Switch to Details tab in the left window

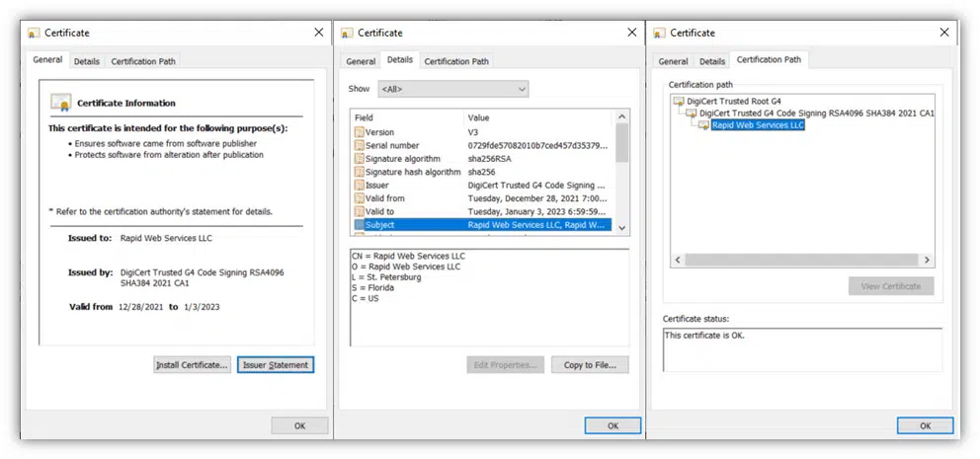pos(86,61)
